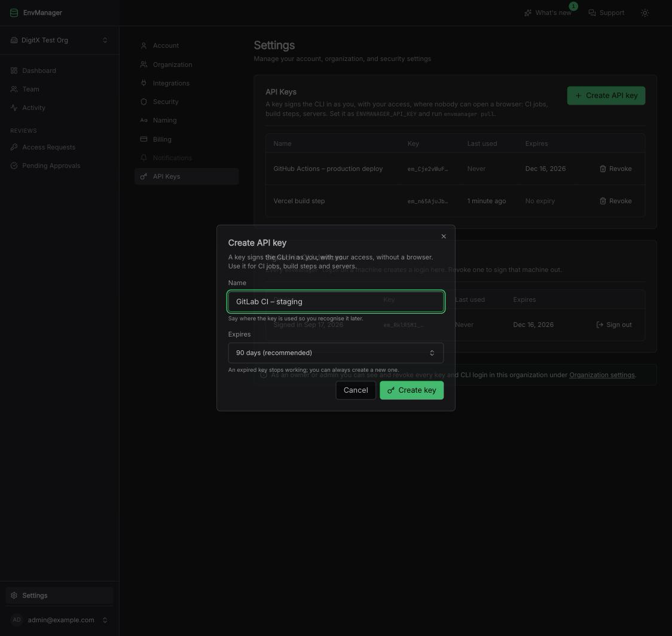Sign out the CLI login session
The height and width of the screenshot is (636, 672).
tap(614, 325)
